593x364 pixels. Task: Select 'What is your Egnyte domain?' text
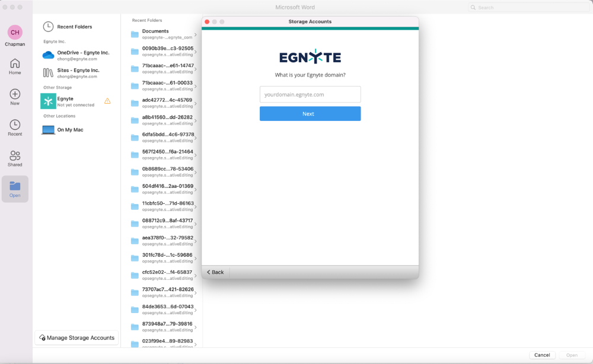point(310,75)
